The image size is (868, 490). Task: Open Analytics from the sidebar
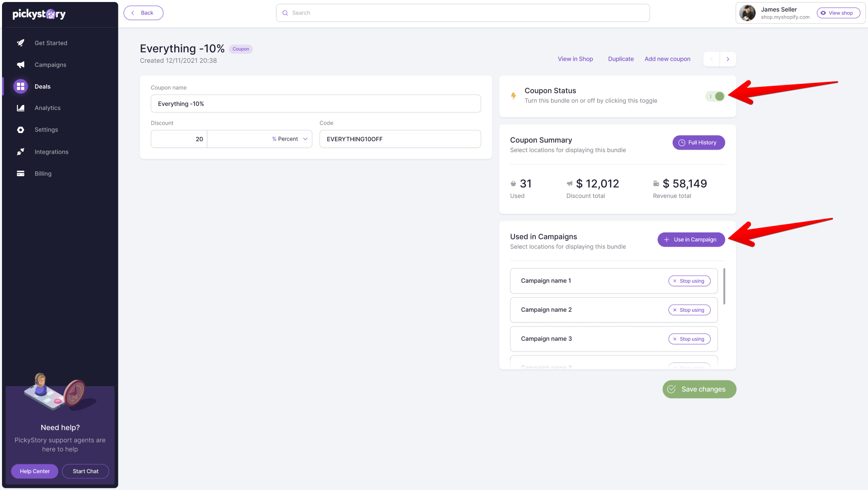pyautogui.click(x=20, y=107)
